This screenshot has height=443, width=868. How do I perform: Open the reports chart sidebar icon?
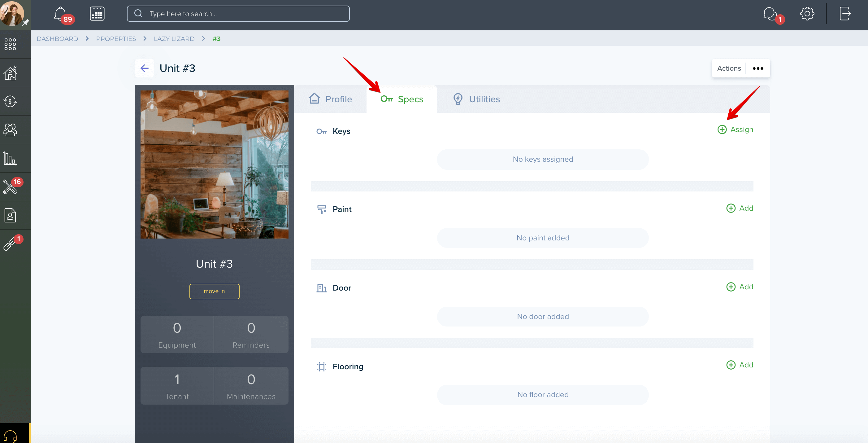[10, 158]
